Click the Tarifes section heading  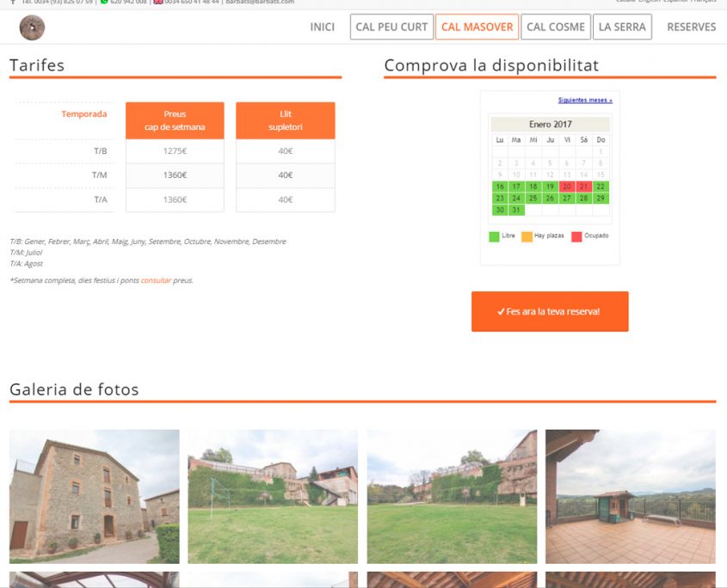pos(37,65)
